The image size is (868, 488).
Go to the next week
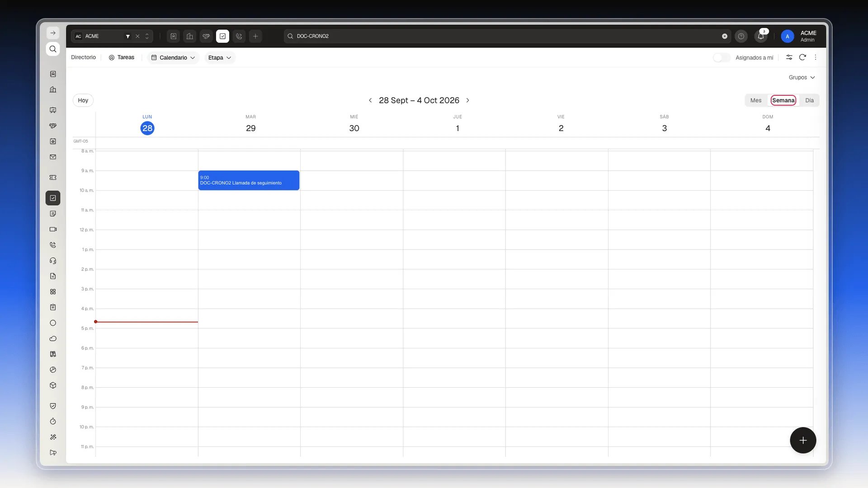click(x=468, y=100)
